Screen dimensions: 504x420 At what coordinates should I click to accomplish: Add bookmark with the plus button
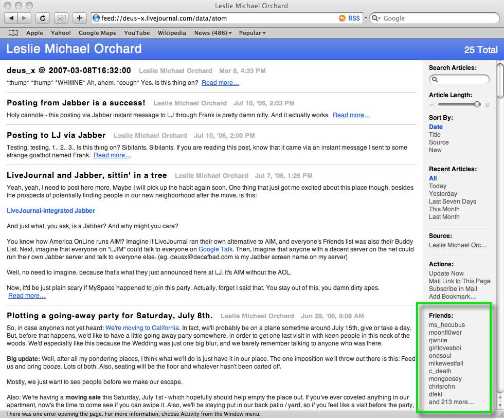point(80,19)
